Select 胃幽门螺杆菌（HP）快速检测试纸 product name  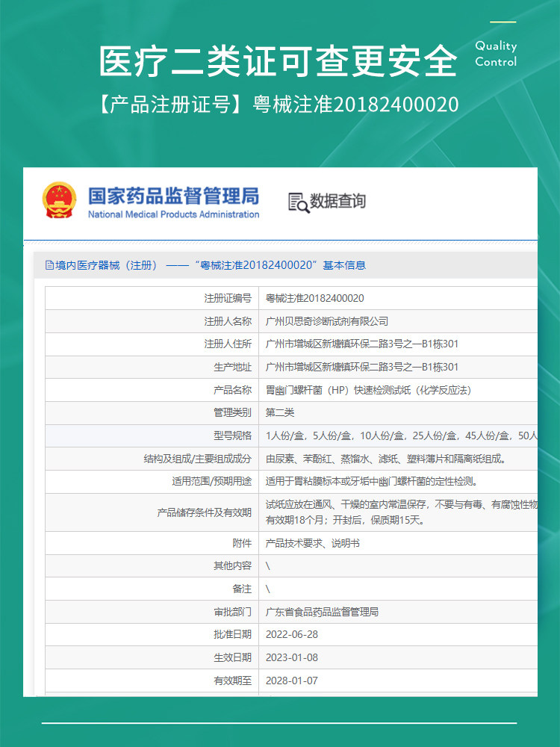point(368,390)
